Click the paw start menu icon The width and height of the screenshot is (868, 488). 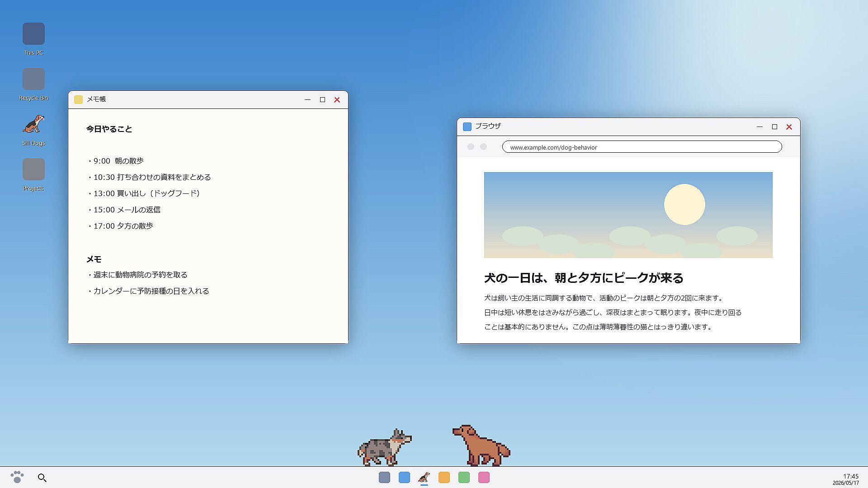[x=17, y=477]
